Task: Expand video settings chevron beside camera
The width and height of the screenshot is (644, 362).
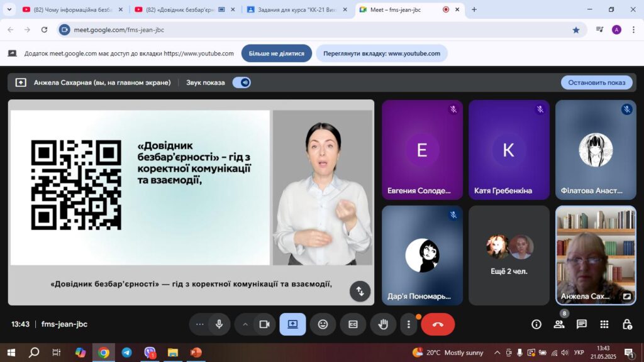Action: [245, 324]
